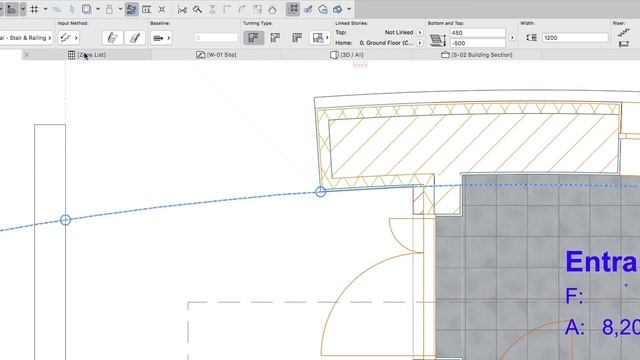
Task: Click the 3D cutting plane icon
Action: (x=323, y=9)
